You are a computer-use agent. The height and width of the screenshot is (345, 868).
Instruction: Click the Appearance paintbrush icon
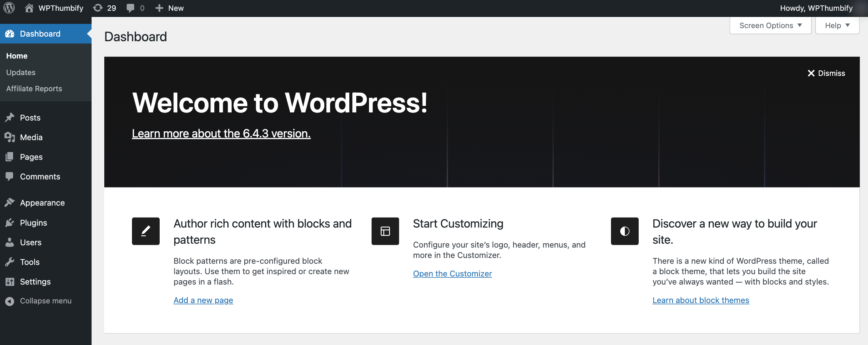coord(10,203)
